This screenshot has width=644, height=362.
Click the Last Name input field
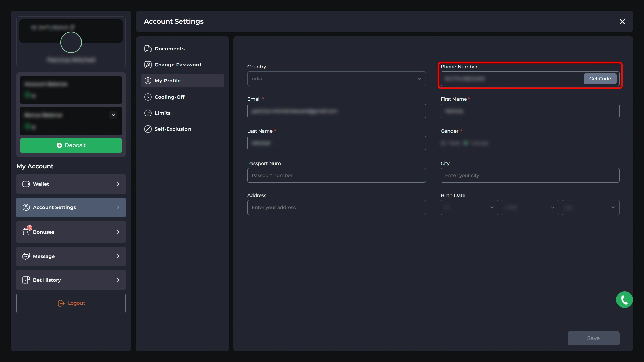(336, 143)
